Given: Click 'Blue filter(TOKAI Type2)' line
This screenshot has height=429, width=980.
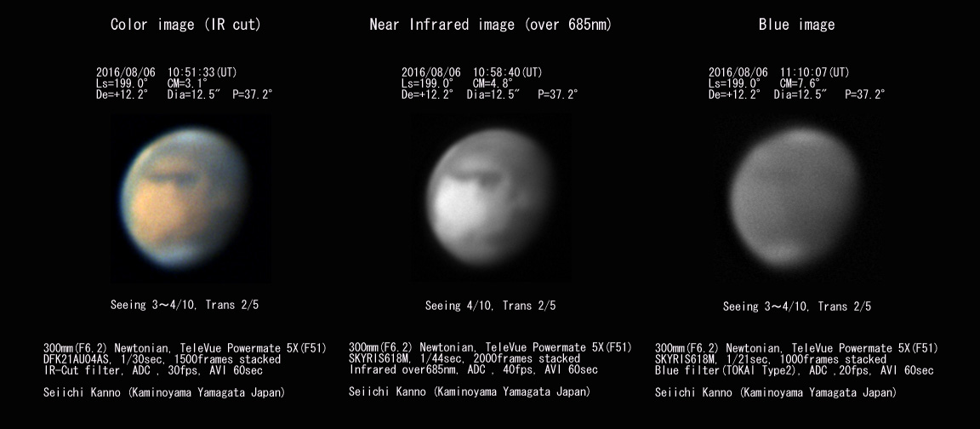Looking at the screenshot, I should click(x=795, y=371).
